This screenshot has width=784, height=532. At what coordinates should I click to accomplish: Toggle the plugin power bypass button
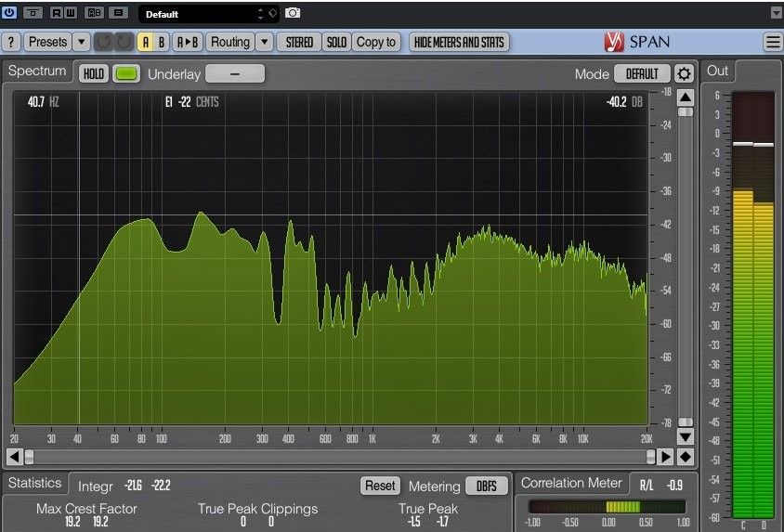pyautogui.click(x=10, y=13)
